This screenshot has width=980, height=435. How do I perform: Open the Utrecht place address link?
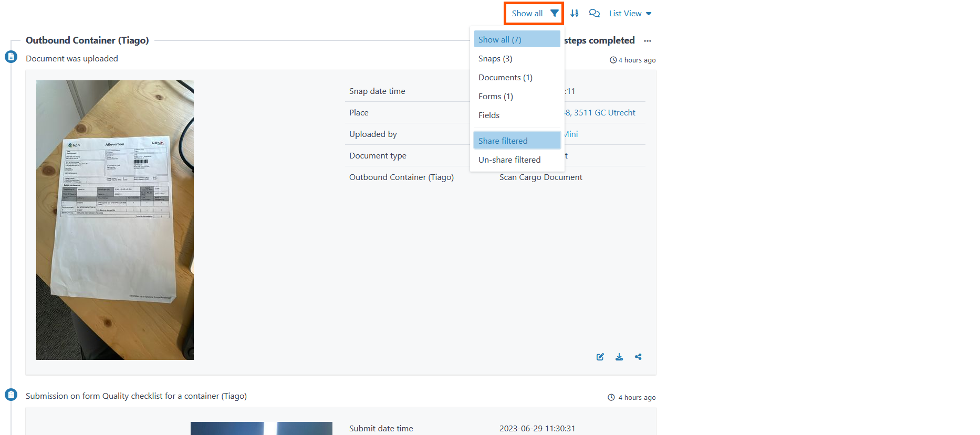coord(599,112)
